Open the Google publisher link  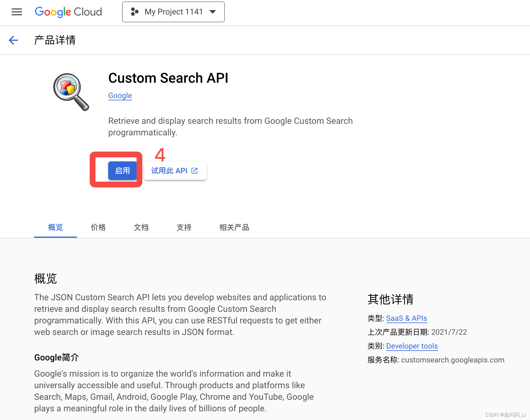[120, 96]
